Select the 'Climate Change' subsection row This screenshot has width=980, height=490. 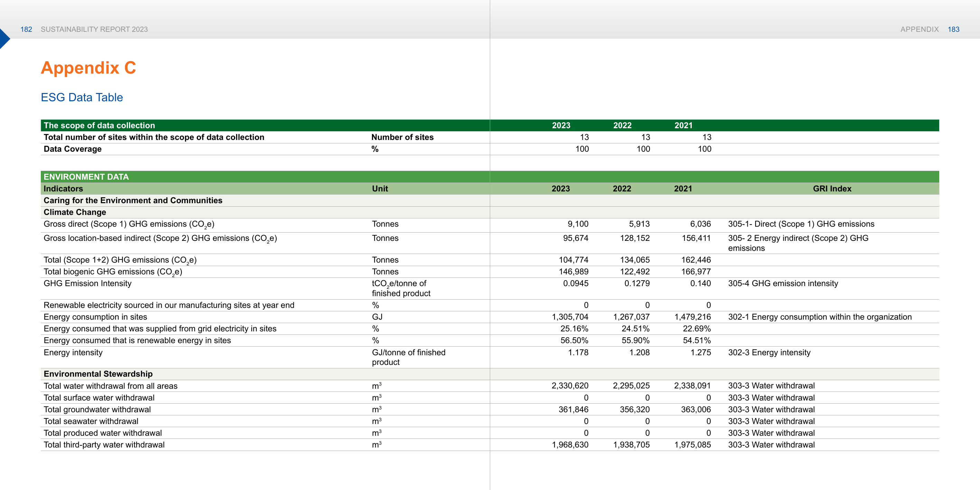pyautogui.click(x=490, y=212)
